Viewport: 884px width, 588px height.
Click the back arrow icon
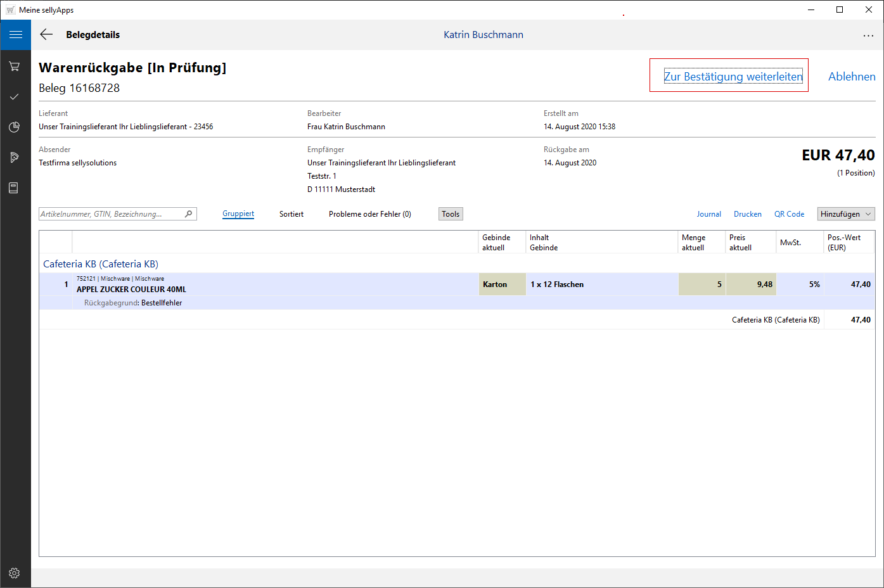[x=46, y=35]
